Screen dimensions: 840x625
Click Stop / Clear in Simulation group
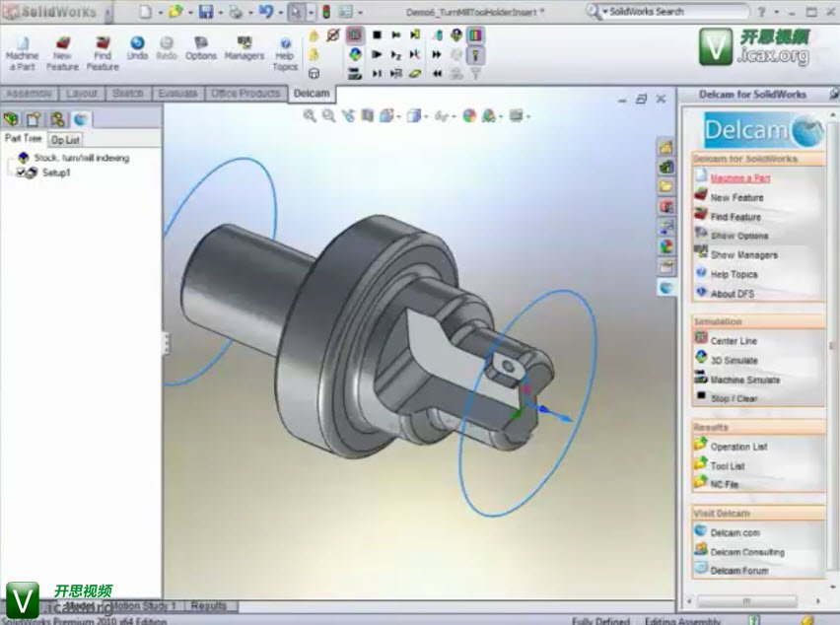pos(734,398)
